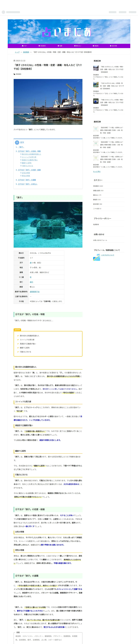Open TOC sub-item 男性の特徴
The height and width of the screenshot is (644, 138).
(x=26, y=176)
